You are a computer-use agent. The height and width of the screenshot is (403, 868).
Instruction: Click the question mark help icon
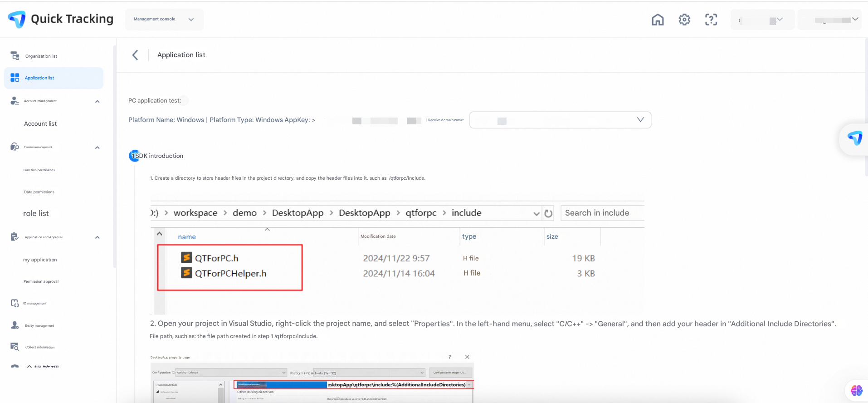(711, 20)
